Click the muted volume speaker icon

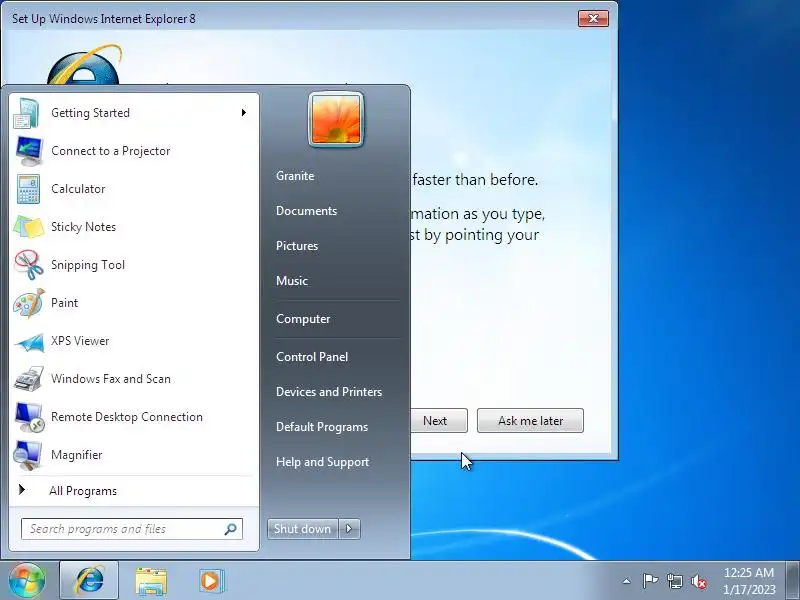[698, 581]
